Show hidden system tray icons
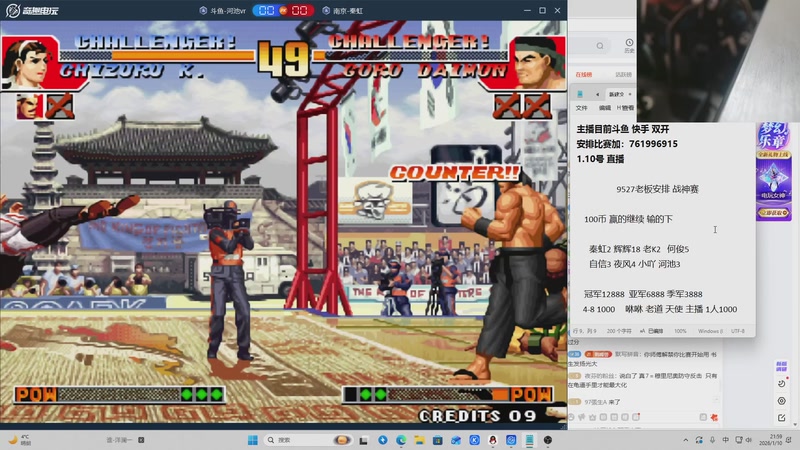The height and width of the screenshot is (450, 800). pyautogui.click(x=686, y=440)
